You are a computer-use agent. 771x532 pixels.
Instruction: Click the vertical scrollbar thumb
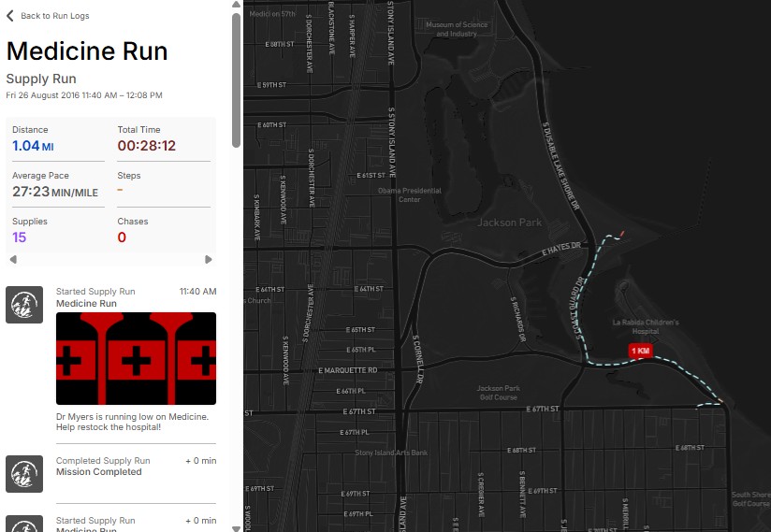pos(236,80)
